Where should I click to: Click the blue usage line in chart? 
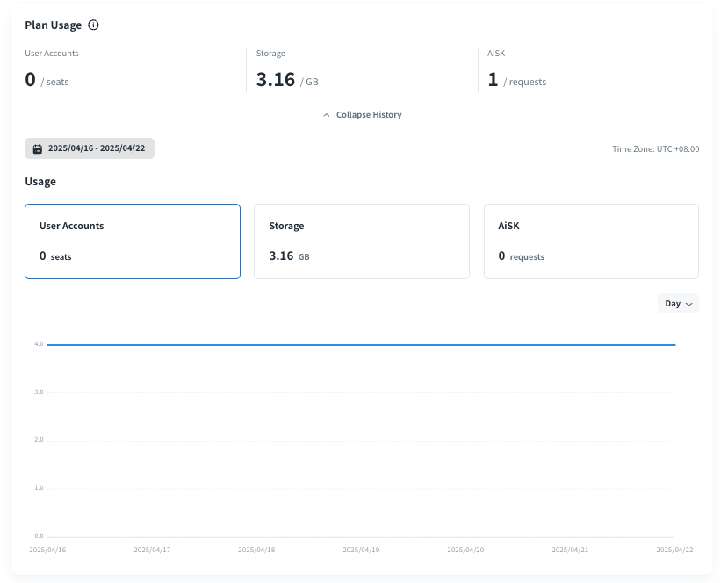(361, 345)
